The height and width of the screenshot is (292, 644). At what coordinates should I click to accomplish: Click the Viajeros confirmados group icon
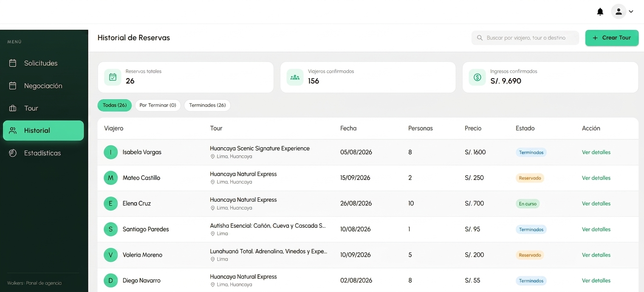(x=295, y=77)
